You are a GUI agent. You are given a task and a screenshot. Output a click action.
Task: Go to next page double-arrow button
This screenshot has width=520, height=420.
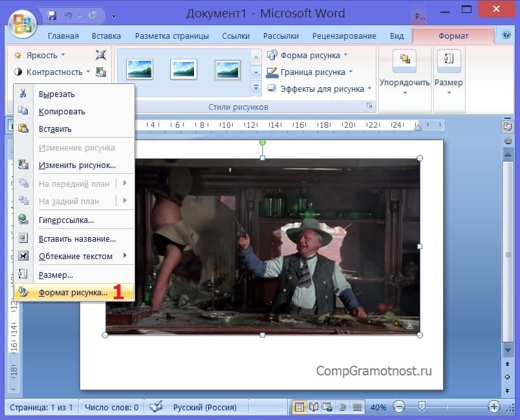tap(508, 390)
